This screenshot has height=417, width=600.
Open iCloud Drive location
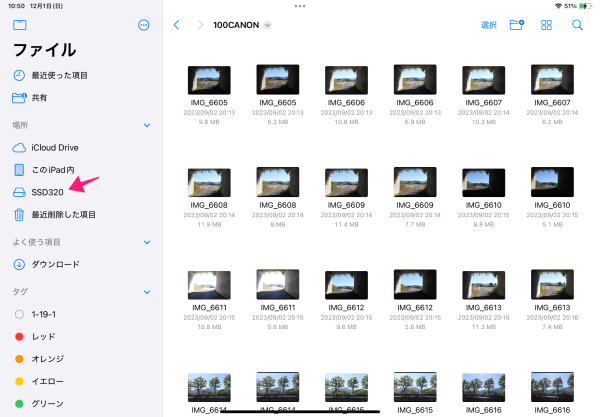click(54, 147)
